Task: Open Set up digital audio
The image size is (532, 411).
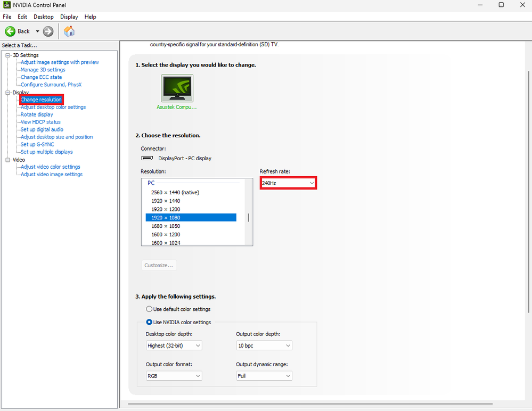Action: [x=42, y=129]
